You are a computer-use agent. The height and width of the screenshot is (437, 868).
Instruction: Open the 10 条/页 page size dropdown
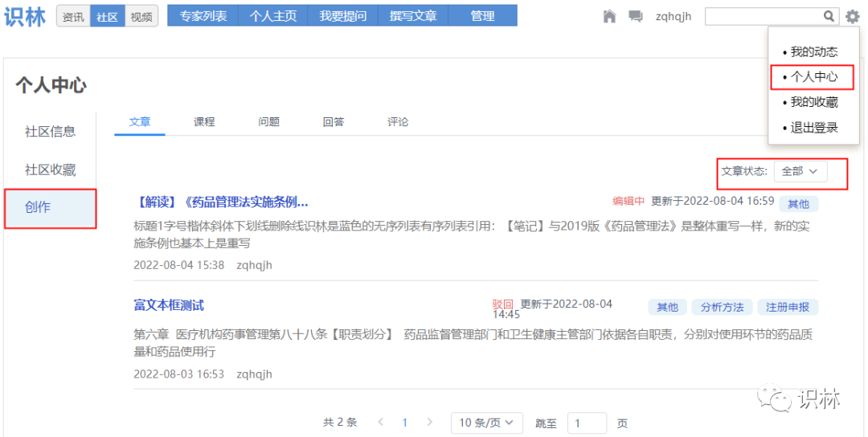point(486,423)
